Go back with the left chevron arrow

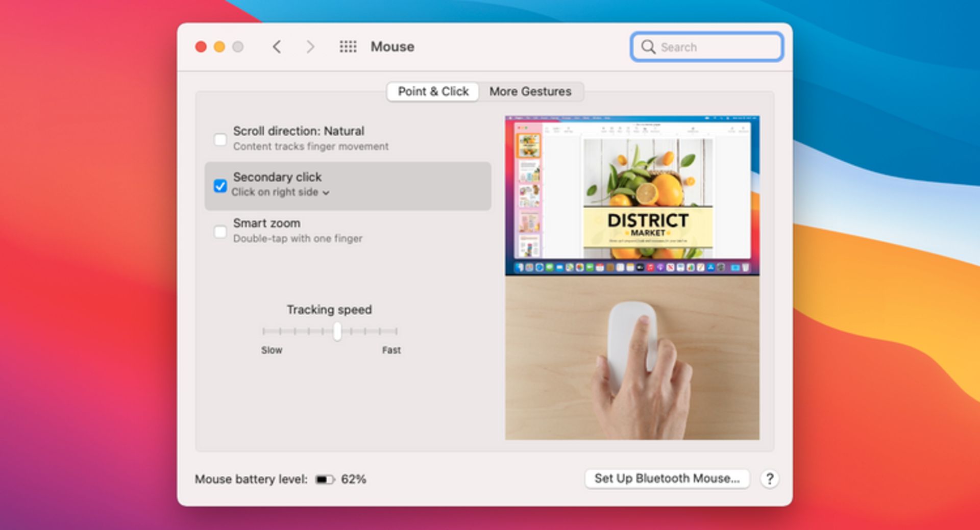tap(277, 47)
